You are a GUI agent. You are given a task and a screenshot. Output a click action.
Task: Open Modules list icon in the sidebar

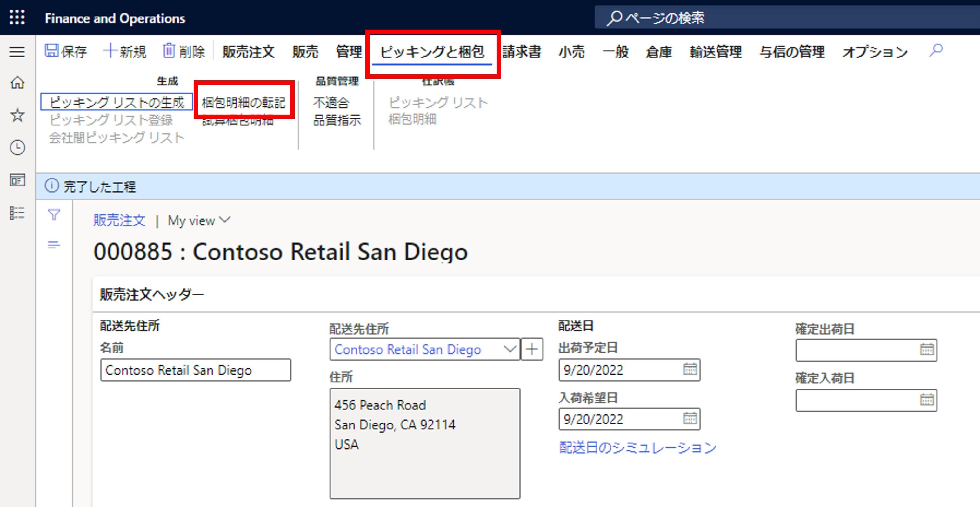[17, 213]
